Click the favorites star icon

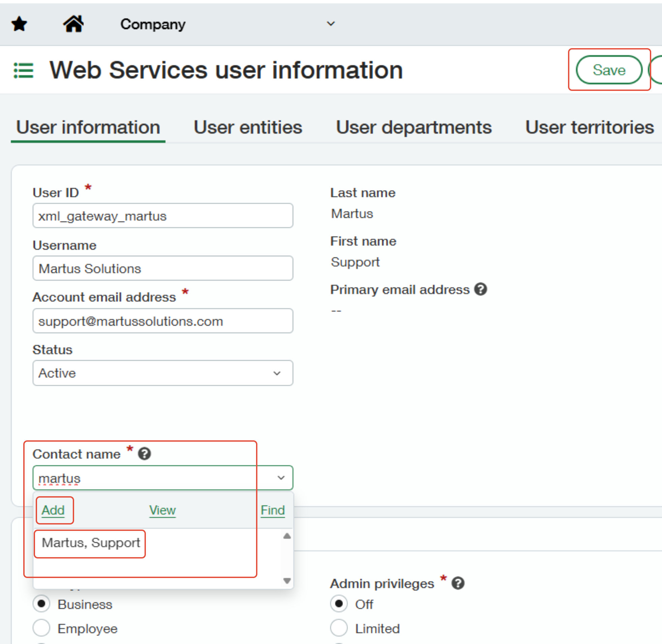tap(19, 24)
